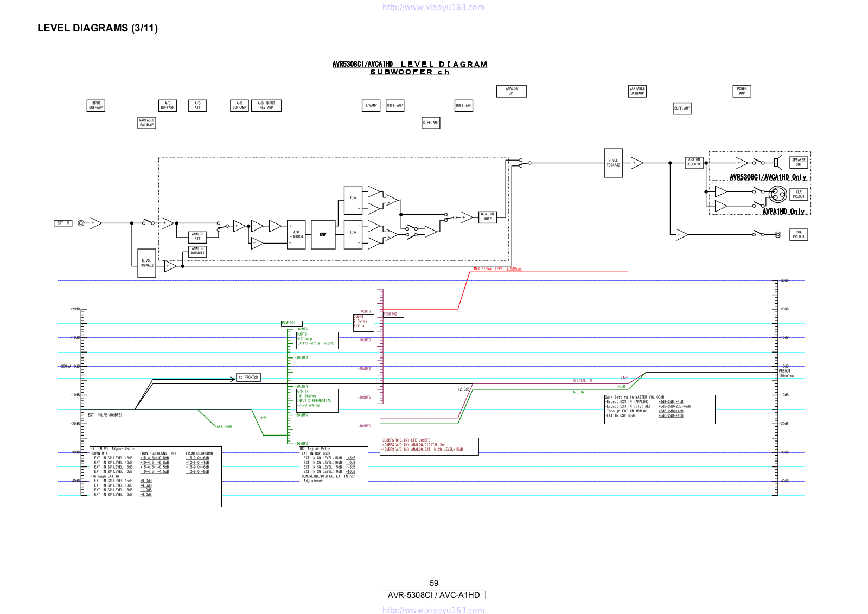
Task: Click the switch symbol beside the speaker symbol
Action: pos(758,162)
